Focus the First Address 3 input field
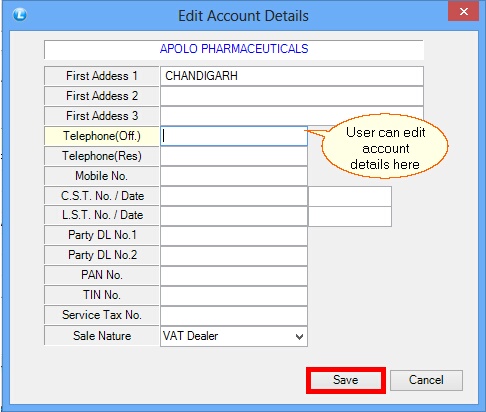The width and height of the screenshot is (486, 412). (x=292, y=116)
